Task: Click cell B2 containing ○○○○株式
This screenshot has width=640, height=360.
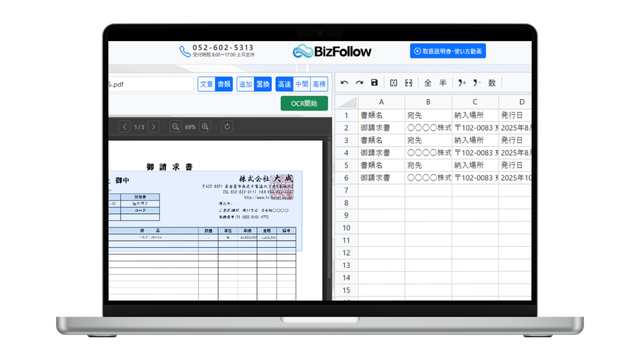Action: click(x=428, y=128)
